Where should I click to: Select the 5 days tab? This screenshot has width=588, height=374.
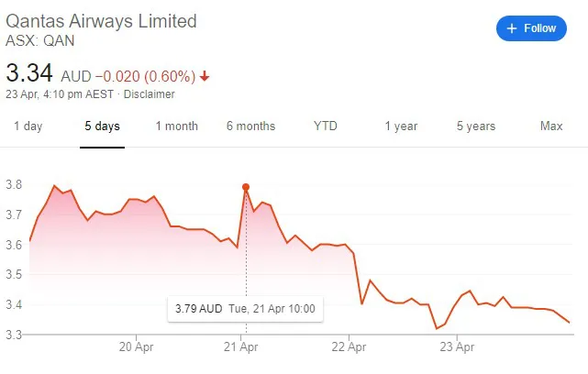click(102, 126)
